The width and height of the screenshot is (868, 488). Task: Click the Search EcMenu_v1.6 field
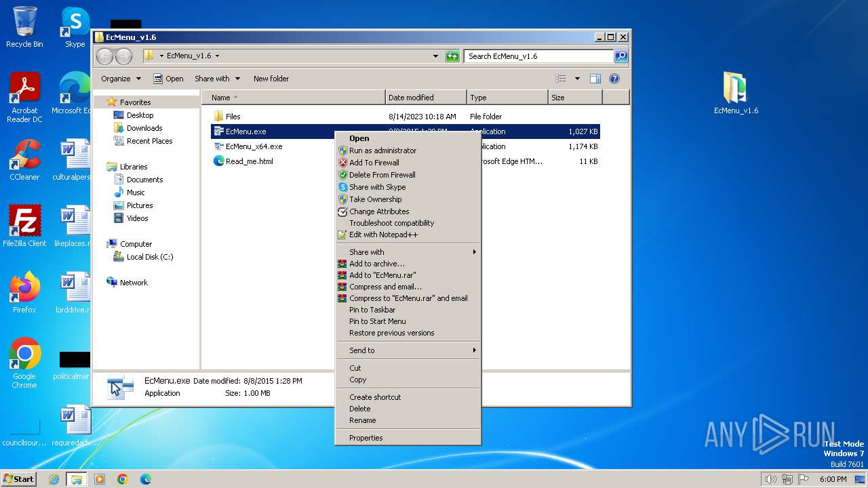tap(539, 56)
